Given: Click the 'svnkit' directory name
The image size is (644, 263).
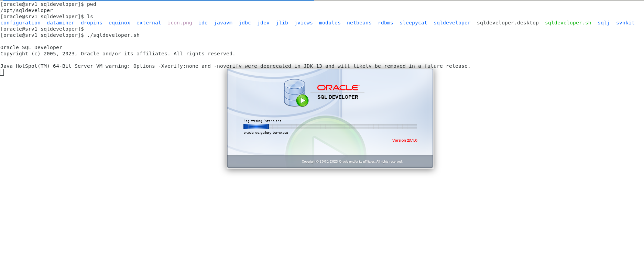Looking at the screenshot, I should [625, 23].
